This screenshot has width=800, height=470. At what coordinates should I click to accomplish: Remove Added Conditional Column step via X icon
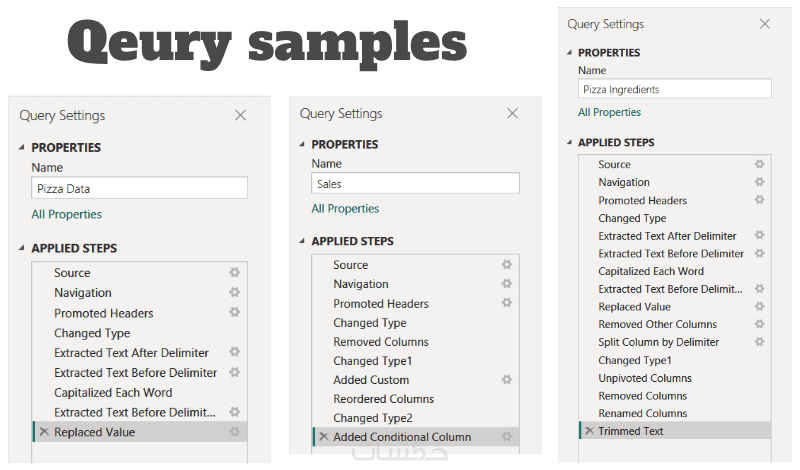coord(323,437)
